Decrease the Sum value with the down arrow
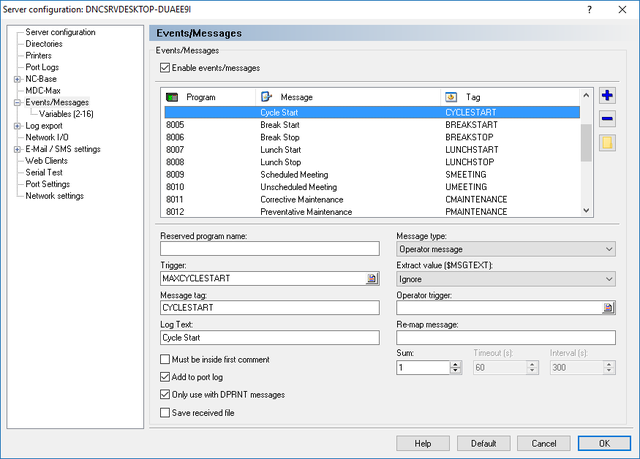This screenshot has height=459, width=640. click(x=456, y=370)
